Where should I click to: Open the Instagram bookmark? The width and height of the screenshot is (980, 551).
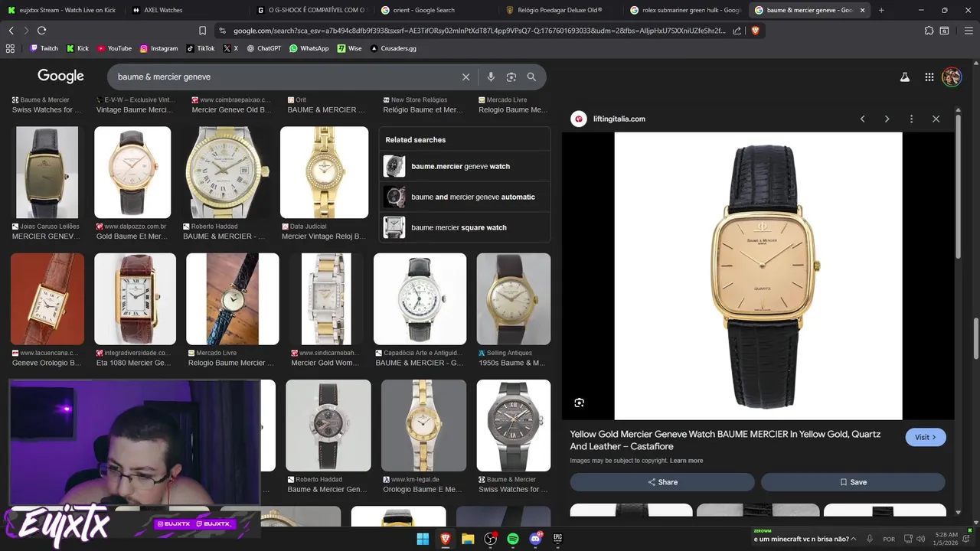pos(158,48)
